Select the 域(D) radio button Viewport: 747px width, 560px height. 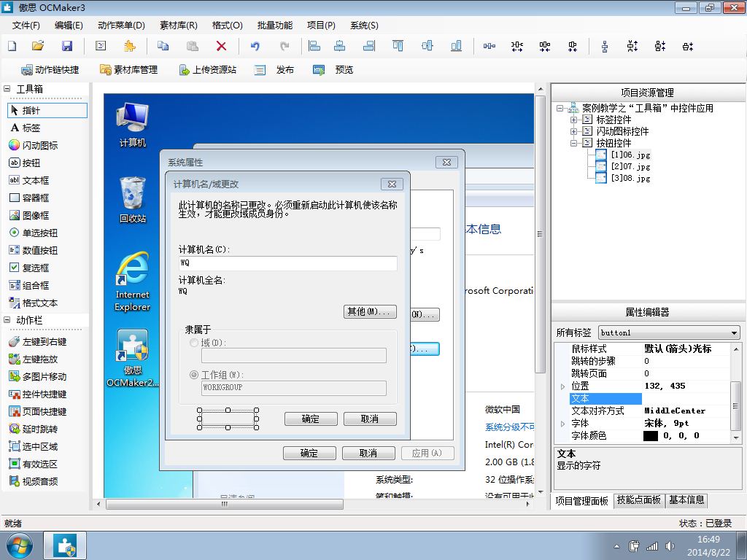(x=194, y=343)
